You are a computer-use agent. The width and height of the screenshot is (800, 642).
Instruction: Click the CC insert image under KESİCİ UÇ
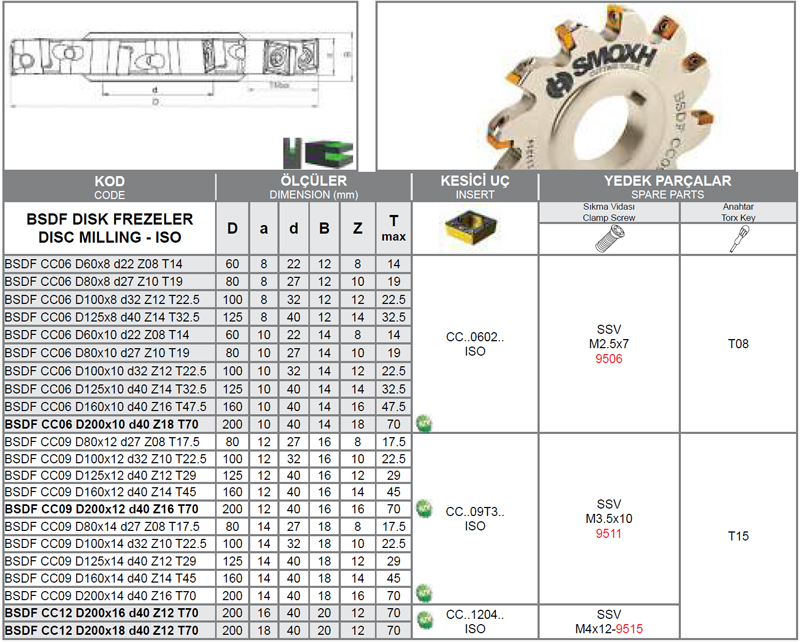(x=470, y=227)
